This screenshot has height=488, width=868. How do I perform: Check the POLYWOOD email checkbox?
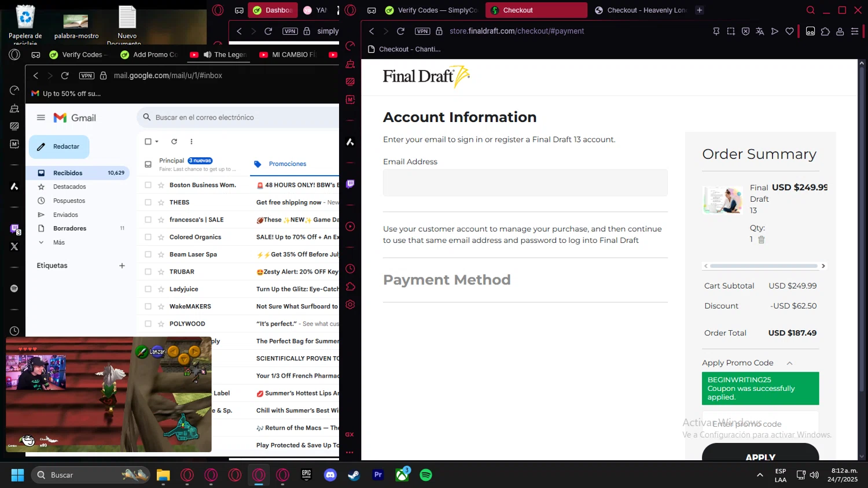tap(148, 324)
